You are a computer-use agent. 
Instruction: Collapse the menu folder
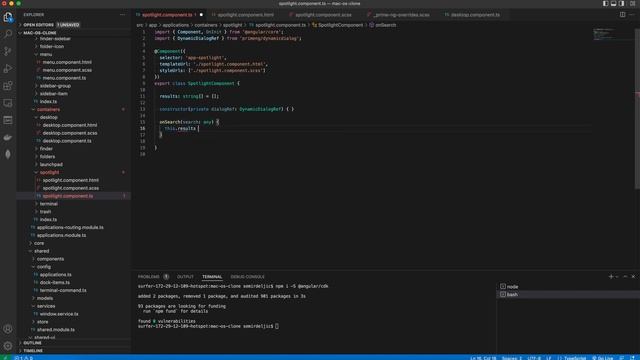(x=46, y=54)
